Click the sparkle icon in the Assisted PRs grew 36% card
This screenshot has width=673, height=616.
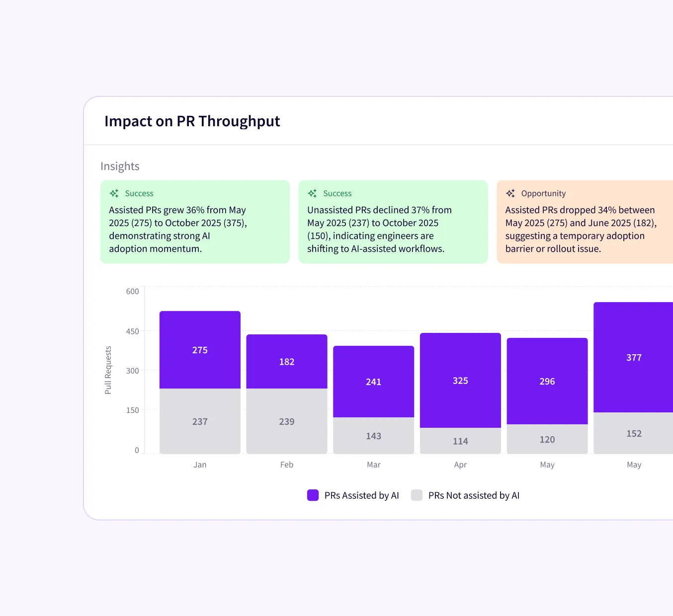click(x=114, y=193)
